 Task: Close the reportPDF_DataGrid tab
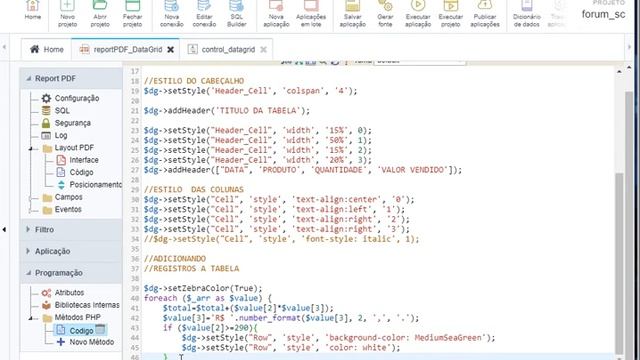(x=171, y=50)
